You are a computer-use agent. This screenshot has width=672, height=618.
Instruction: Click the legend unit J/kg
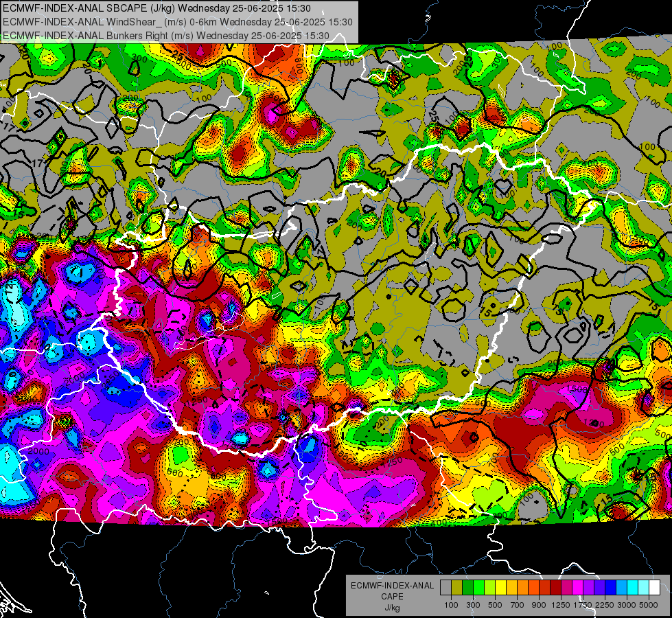(392, 608)
